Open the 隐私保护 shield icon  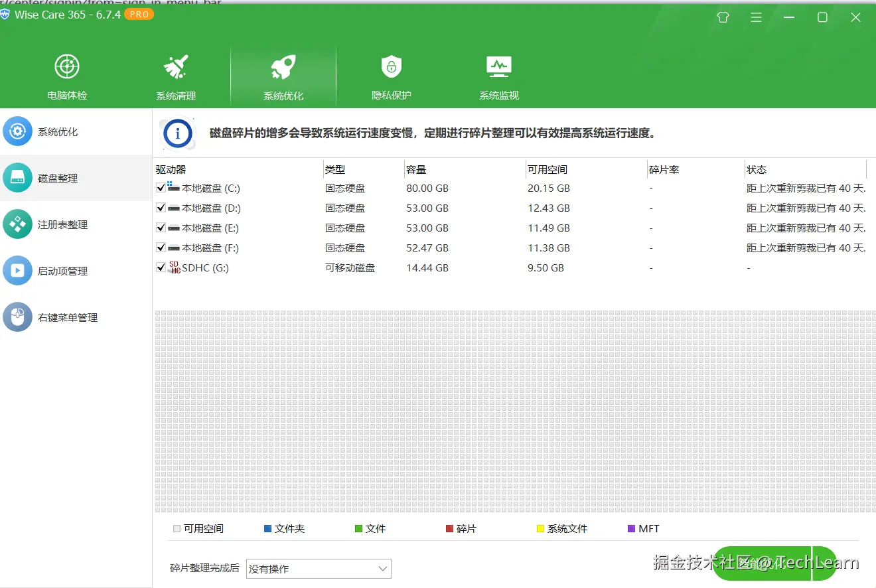pos(392,66)
